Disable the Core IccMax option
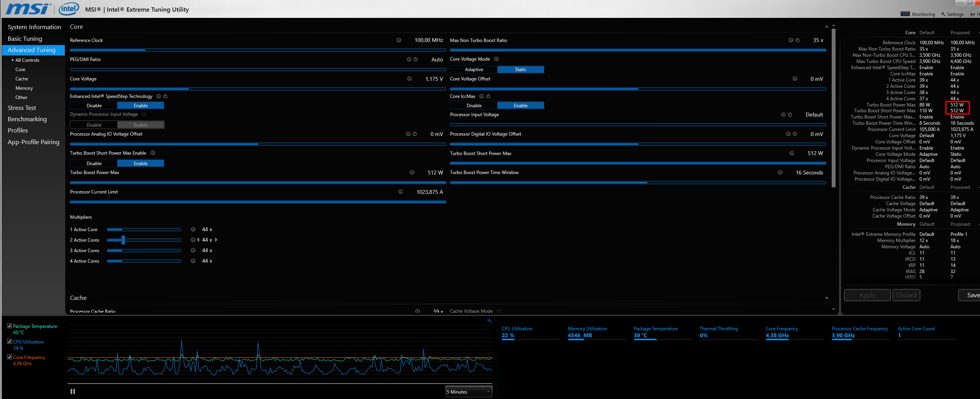 pyautogui.click(x=474, y=106)
